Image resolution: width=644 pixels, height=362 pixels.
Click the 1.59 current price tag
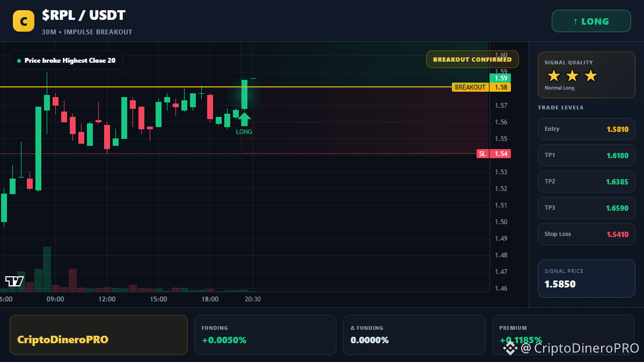[x=501, y=78]
